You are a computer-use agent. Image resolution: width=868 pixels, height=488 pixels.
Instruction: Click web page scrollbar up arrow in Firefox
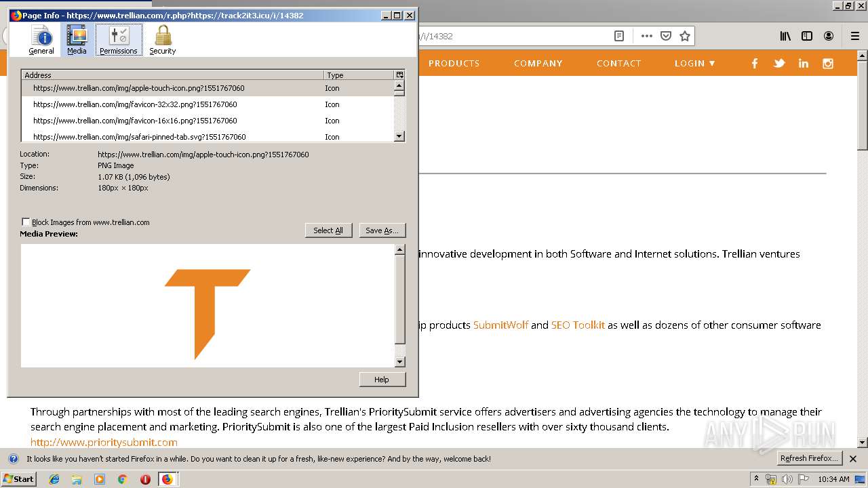[x=862, y=56]
